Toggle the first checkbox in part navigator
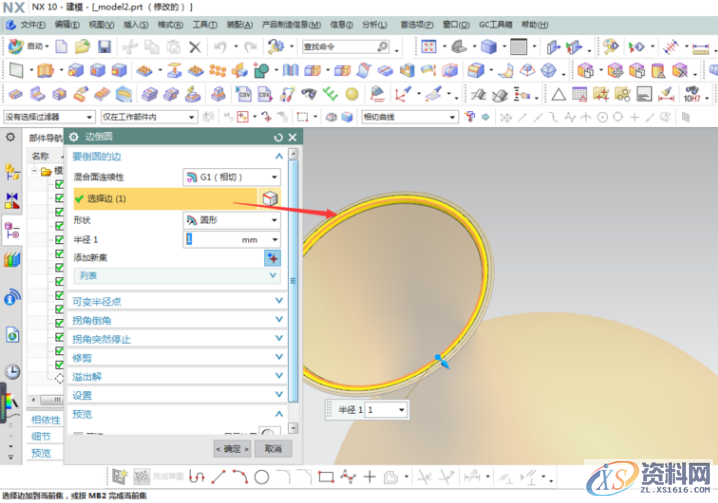Screen dimensions: 718x503 (59, 185)
